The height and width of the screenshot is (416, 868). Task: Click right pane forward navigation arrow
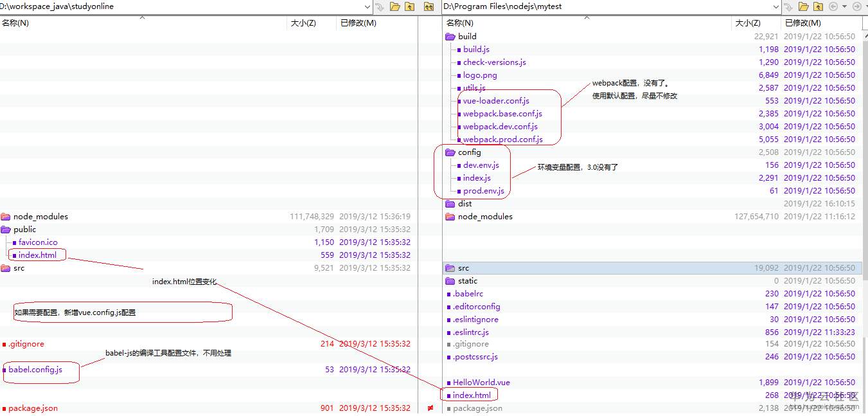856,6
